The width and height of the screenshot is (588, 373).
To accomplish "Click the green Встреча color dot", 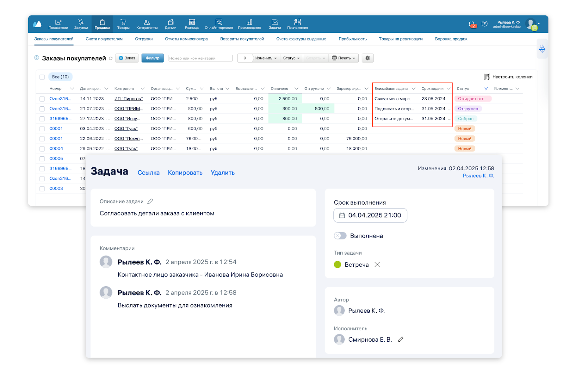I will pyautogui.click(x=337, y=265).
